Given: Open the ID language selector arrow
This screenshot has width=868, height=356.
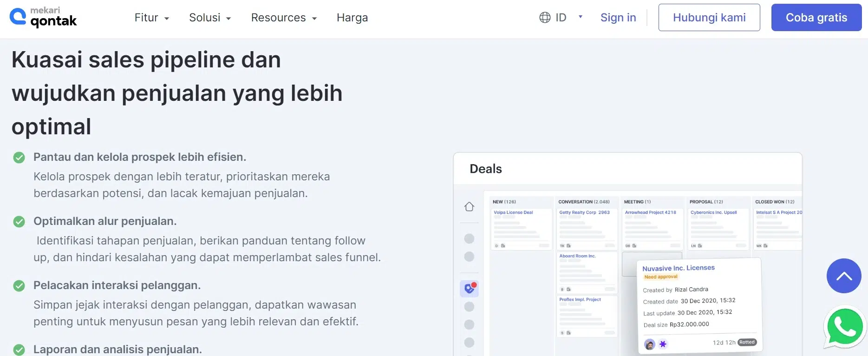Looking at the screenshot, I should coord(580,17).
